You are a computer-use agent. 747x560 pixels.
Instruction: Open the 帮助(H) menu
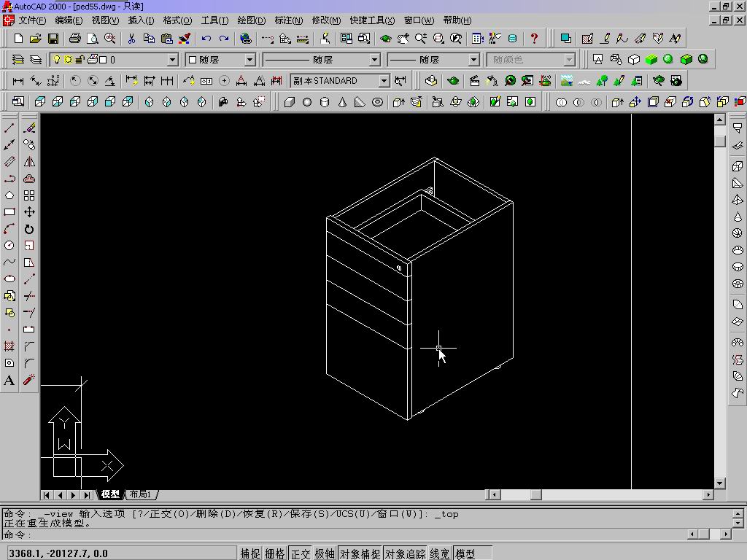tap(457, 20)
